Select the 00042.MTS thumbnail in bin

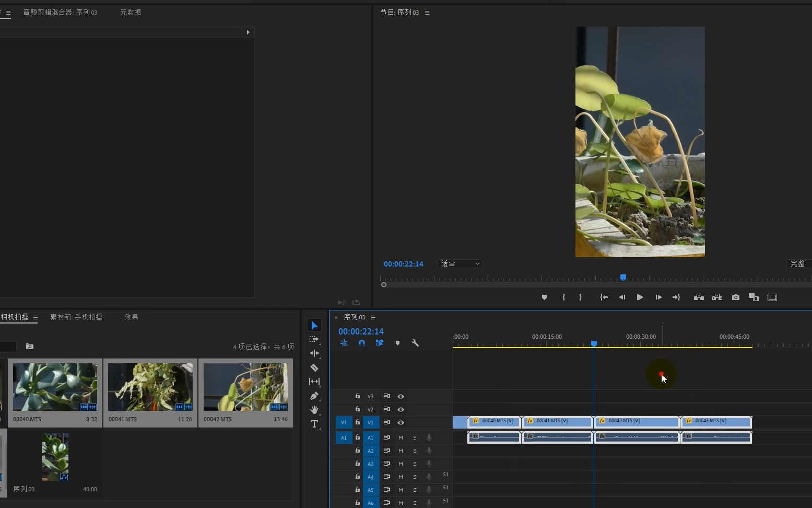(x=245, y=387)
